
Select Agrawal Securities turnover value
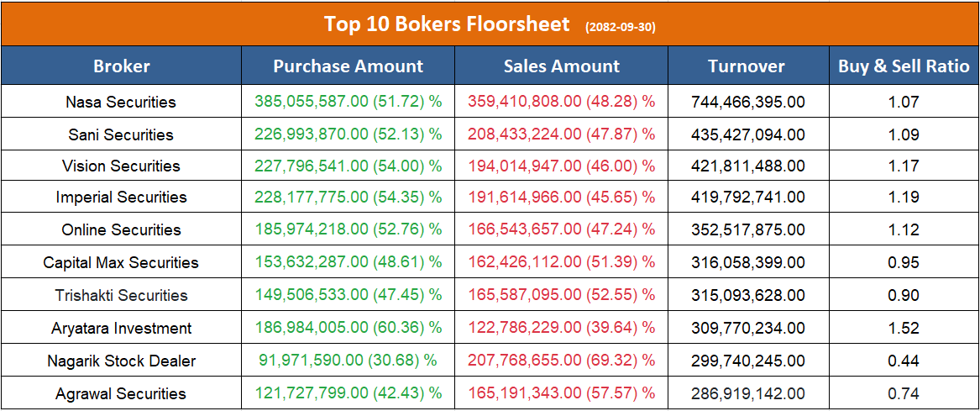point(748,393)
